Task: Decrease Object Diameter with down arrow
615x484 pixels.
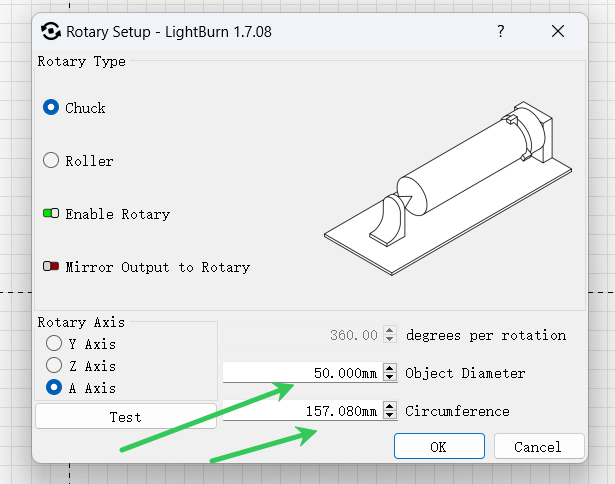Action: [x=389, y=377]
